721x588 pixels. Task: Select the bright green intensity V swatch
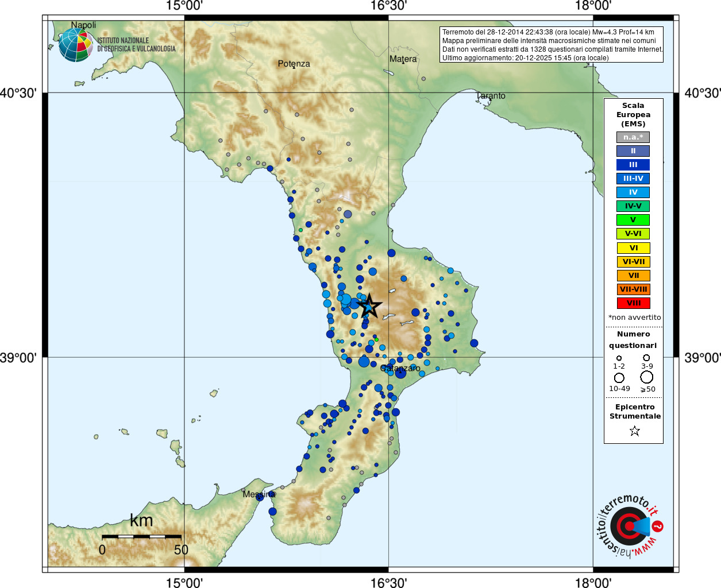pyautogui.click(x=633, y=220)
